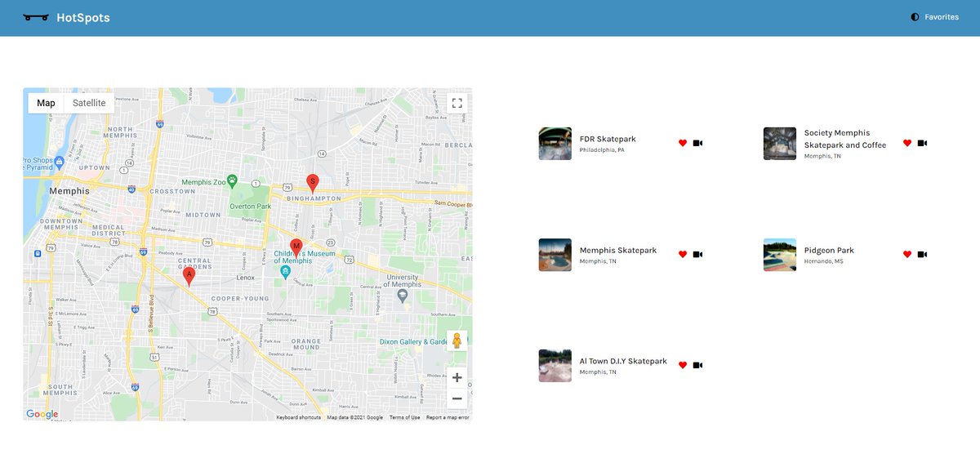The height and width of the screenshot is (454, 980).
Task: Open the HotSpots home link
Action: coord(83,17)
